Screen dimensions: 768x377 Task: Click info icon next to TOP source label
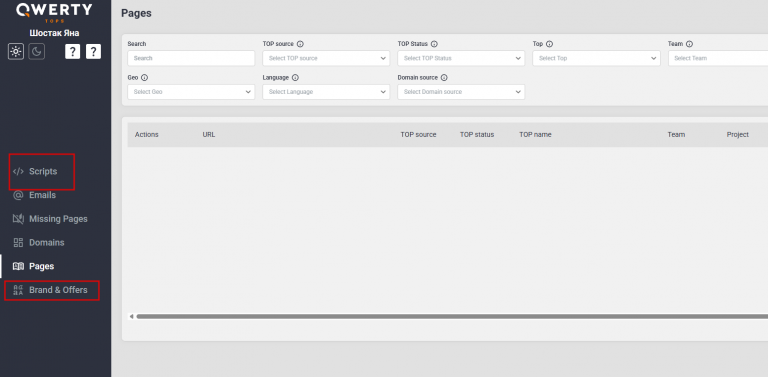click(x=300, y=44)
